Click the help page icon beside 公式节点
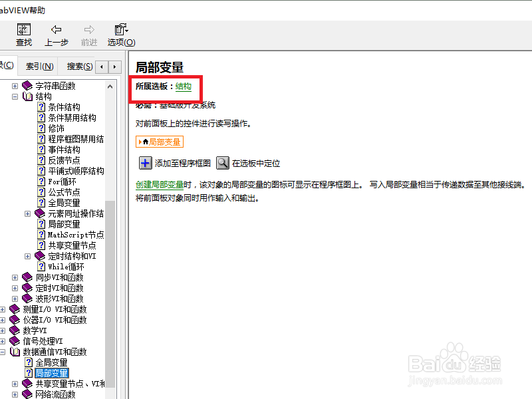Image resolution: width=532 pixels, height=399 pixels. click(41, 192)
